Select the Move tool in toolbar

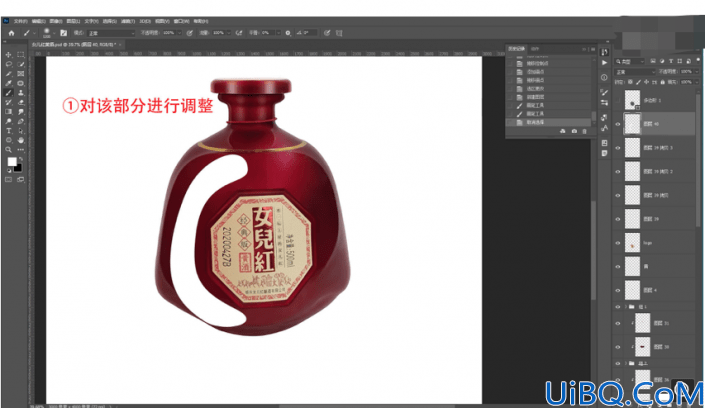click(x=9, y=54)
